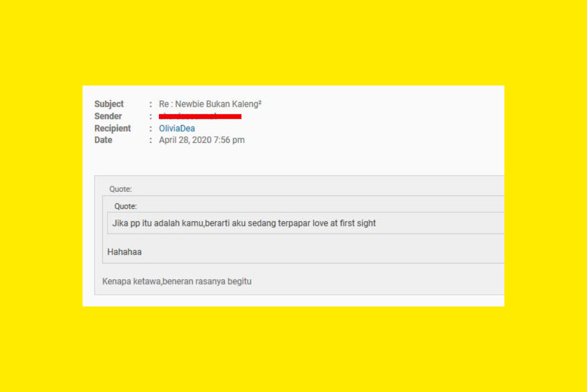Viewport: 587px width, 392px height.
Task: Click the 'Subject' field label
Action: pos(109,104)
